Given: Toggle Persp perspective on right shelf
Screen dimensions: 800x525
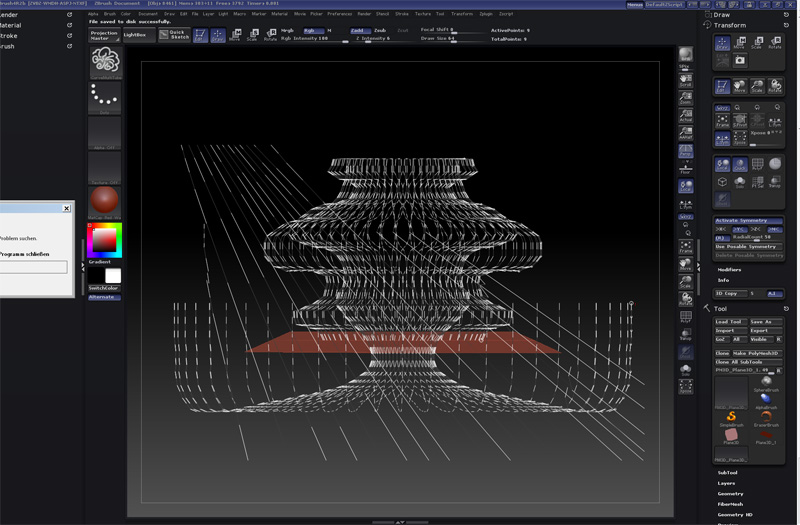Looking at the screenshot, I should click(685, 151).
